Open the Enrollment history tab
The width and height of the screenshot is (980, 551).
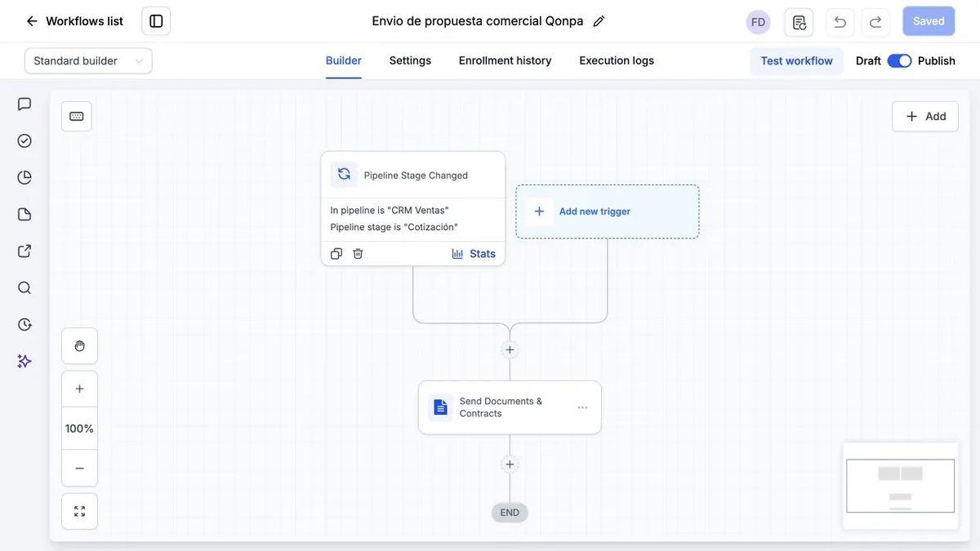[506, 60]
